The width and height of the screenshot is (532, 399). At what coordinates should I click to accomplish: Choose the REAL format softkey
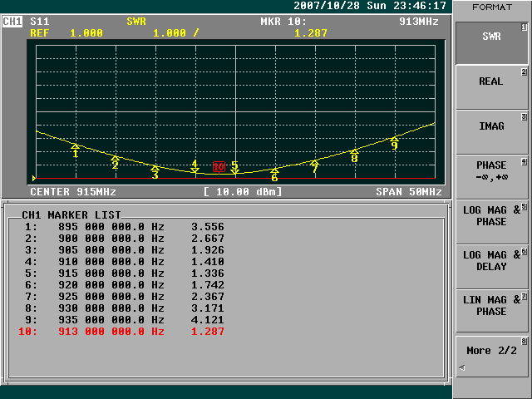tap(491, 87)
